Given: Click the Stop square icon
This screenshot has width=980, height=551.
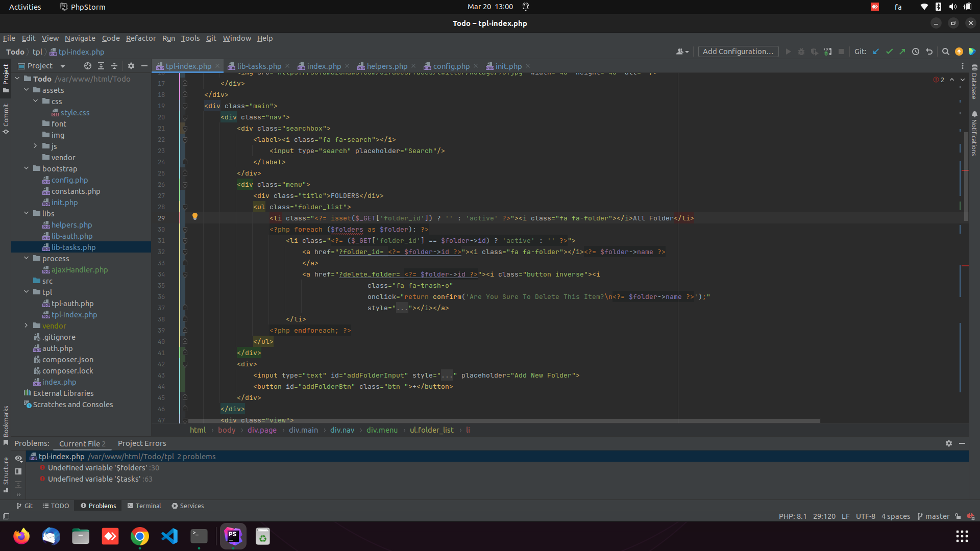Looking at the screenshot, I should pyautogui.click(x=841, y=52).
